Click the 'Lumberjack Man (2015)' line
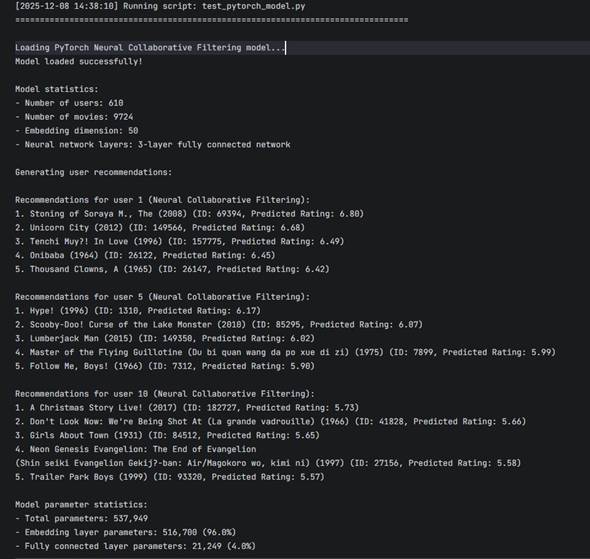This screenshot has width=590, height=559. [165, 339]
